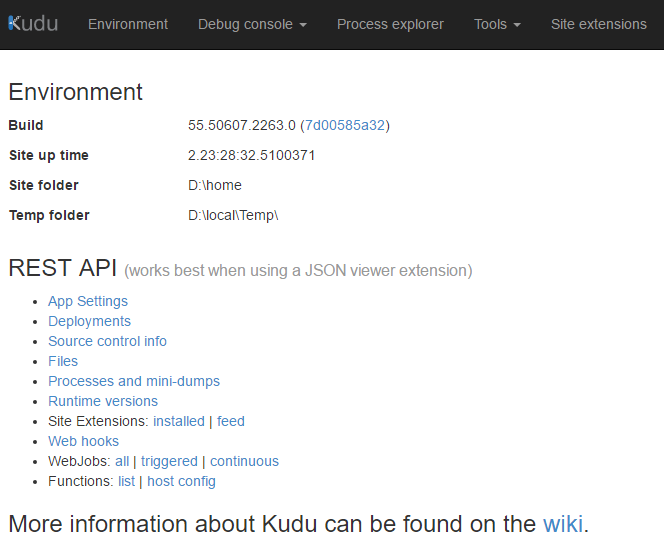Expand the Debug console dropdown
664x540 pixels.
coord(252,24)
